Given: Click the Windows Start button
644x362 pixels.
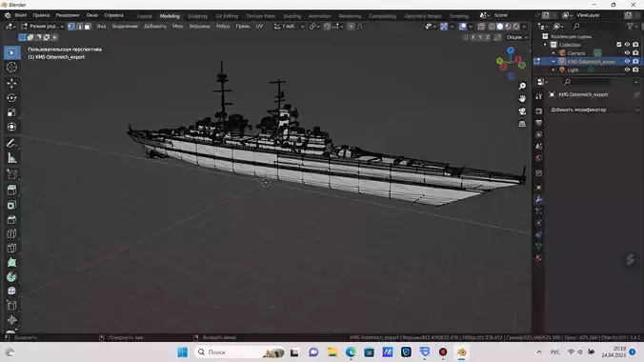Looking at the screenshot, I should 182,352.
